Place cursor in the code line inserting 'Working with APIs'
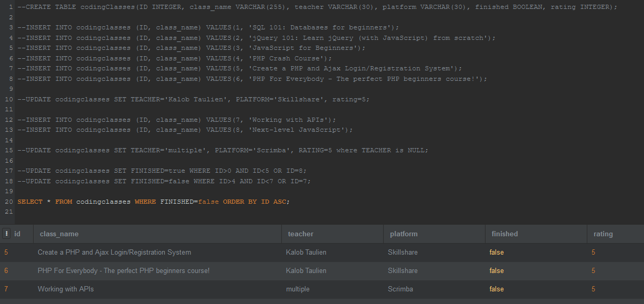The image size is (644, 304). pos(177,120)
